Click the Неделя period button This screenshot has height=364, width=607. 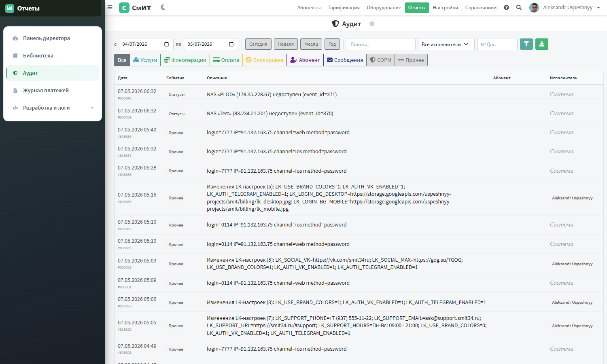(x=286, y=44)
